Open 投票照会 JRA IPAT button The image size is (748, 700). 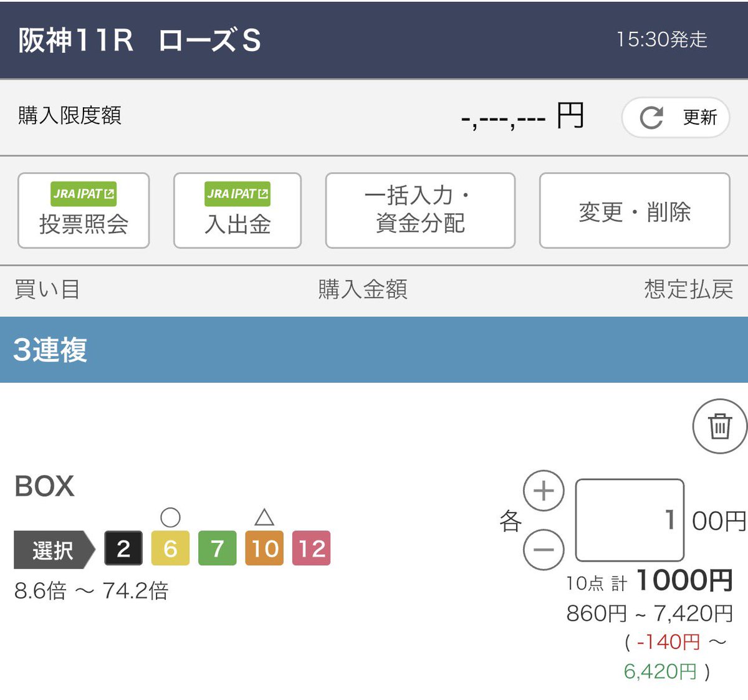click(x=84, y=211)
